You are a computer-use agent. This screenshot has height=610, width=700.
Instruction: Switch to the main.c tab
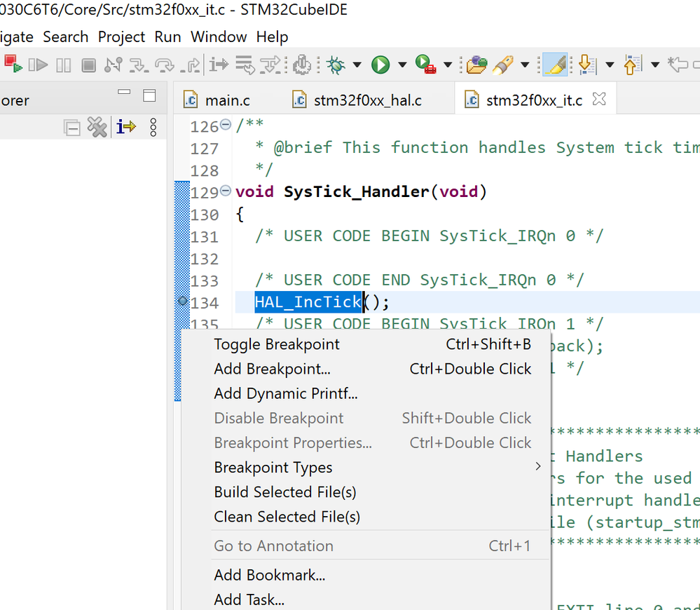point(217,100)
